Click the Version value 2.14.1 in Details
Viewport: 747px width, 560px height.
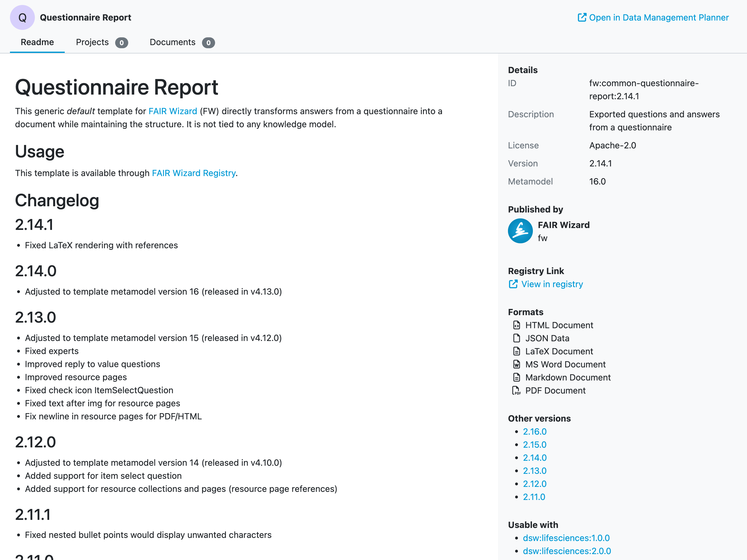[x=600, y=163]
